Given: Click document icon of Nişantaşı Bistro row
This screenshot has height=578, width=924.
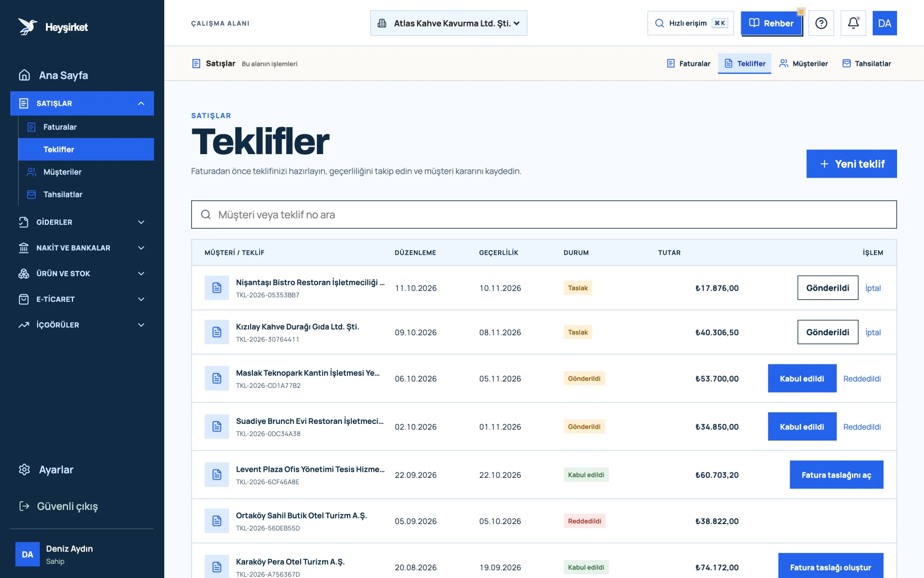Looking at the screenshot, I should point(217,288).
